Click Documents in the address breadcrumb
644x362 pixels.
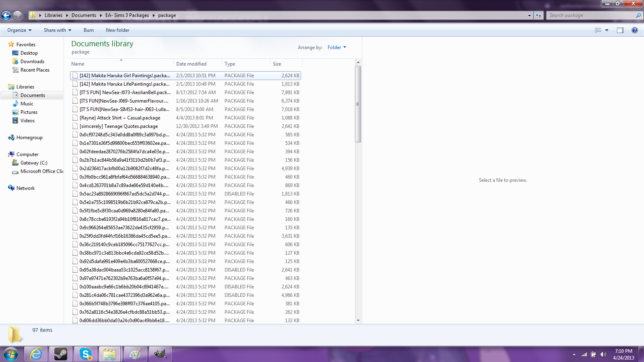click(x=84, y=15)
